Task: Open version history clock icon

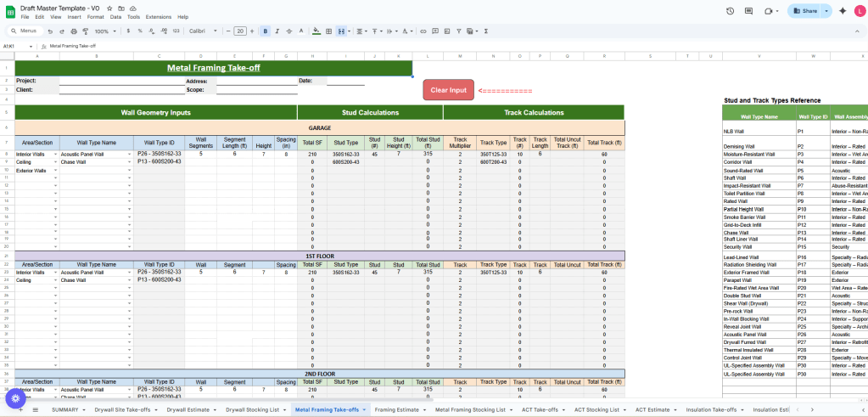Action: (x=731, y=11)
